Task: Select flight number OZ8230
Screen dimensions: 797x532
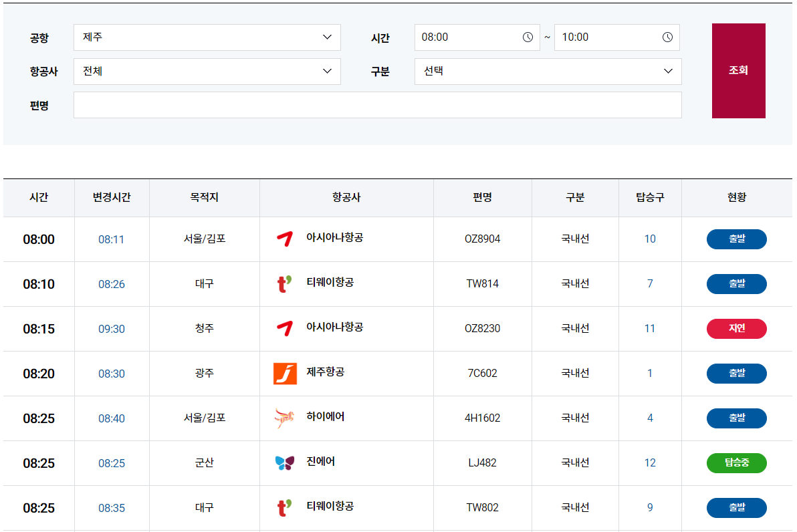Action: 482,328
